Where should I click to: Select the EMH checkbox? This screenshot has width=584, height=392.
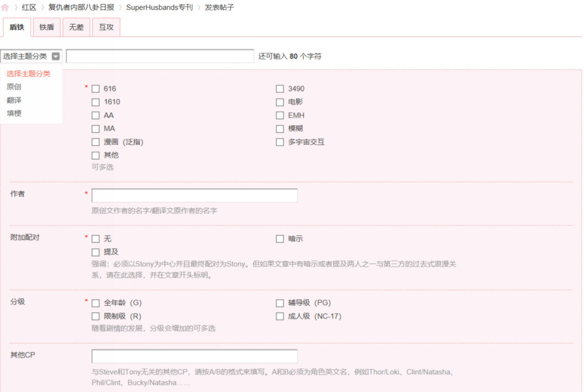coord(280,115)
